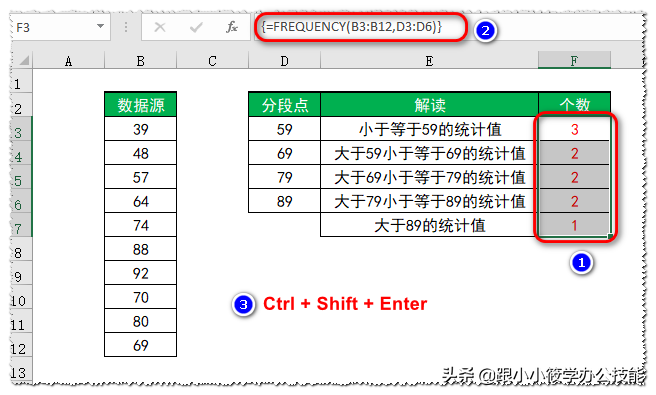The width and height of the screenshot is (656, 395).
Task: Click cell 大于69小于等于79的统计值
Action: coord(429,177)
